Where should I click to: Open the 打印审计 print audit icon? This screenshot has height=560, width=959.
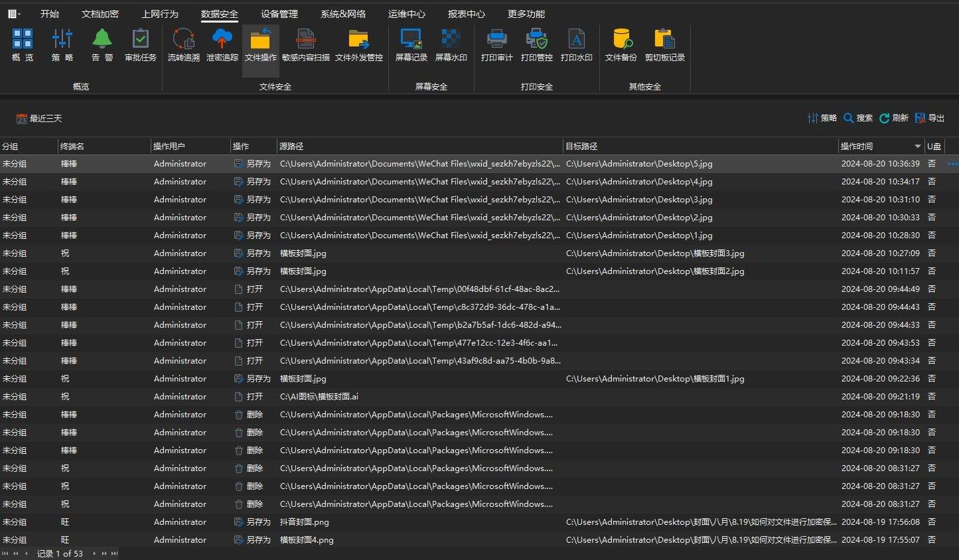[x=496, y=45]
